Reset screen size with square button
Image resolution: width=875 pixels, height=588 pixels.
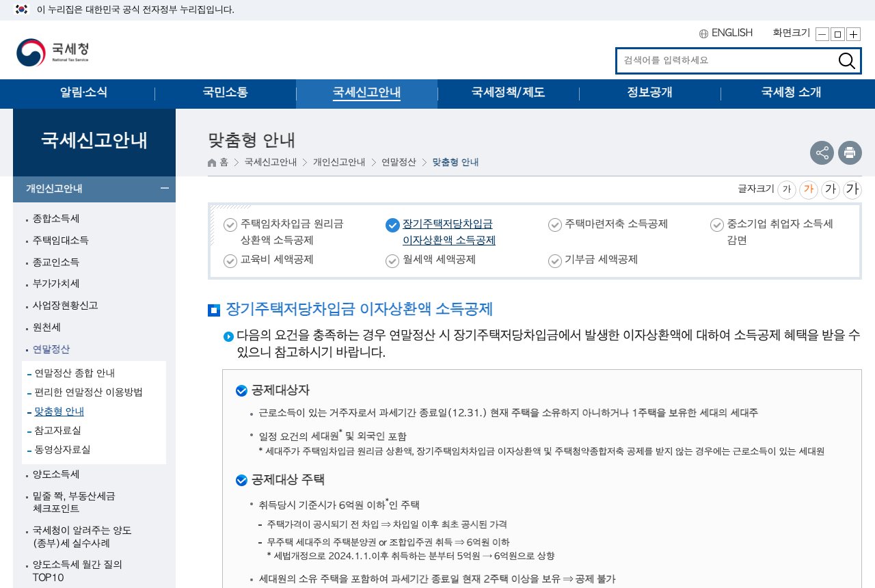[837, 34]
